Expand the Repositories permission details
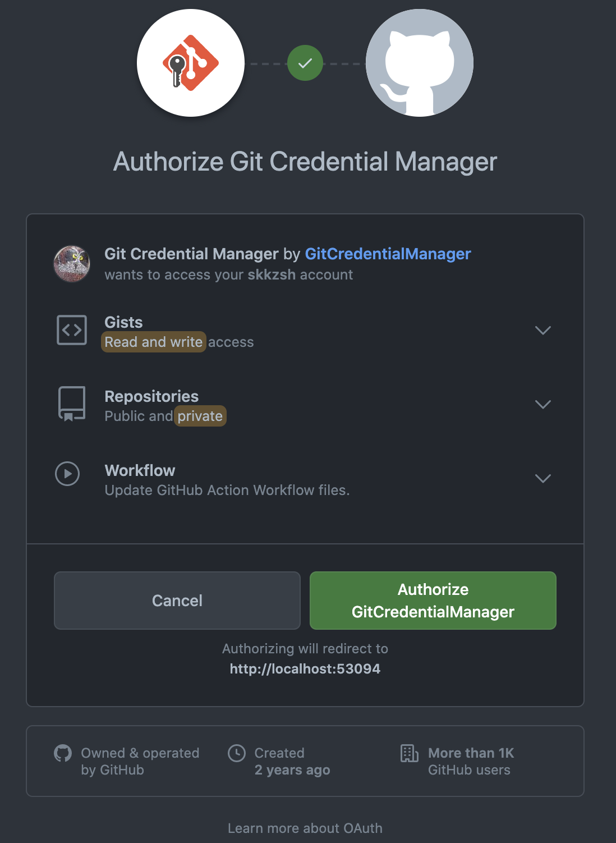Image resolution: width=616 pixels, height=843 pixels. [543, 405]
